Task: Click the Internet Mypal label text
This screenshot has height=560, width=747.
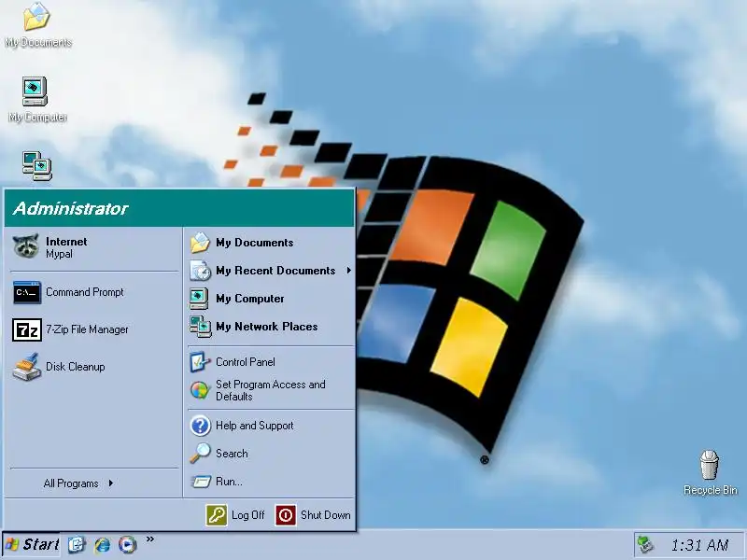Action: [x=66, y=247]
